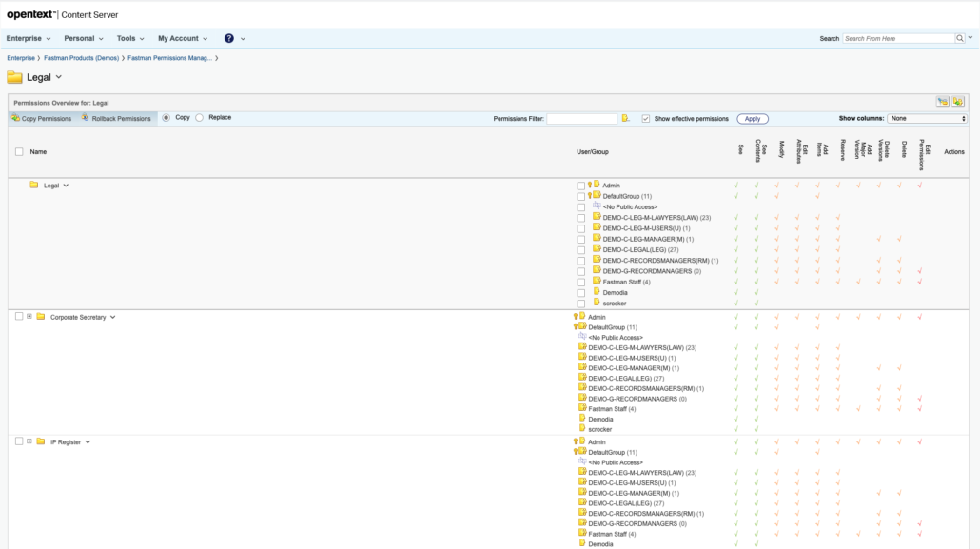Image resolution: width=980 pixels, height=549 pixels.
Task: Click DEMO-C-LEGAL(LEG) (27) text under IP Register
Action: click(x=626, y=503)
